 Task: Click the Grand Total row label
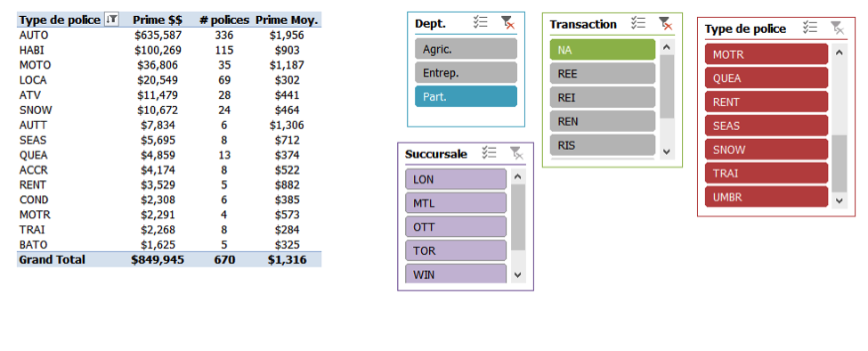point(52,259)
